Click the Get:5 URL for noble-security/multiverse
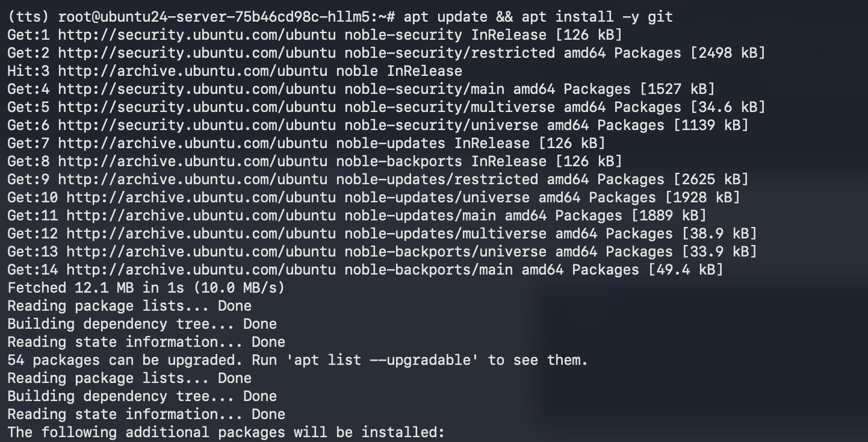Image resolution: width=868 pixels, height=442 pixels. 196,107
